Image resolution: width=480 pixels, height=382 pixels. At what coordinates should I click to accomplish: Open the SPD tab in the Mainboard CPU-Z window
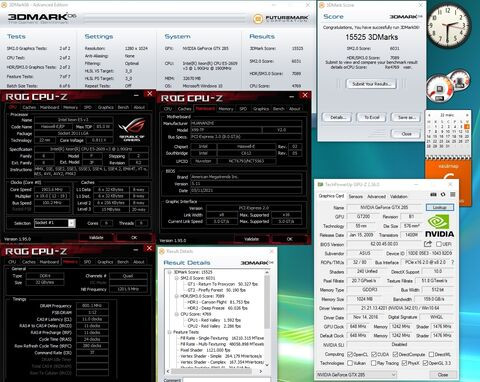(243, 109)
